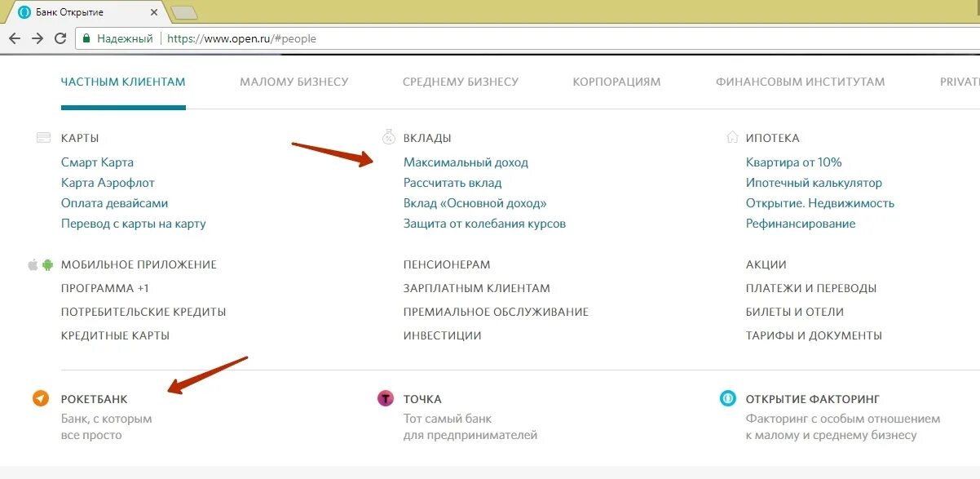Image resolution: width=980 pixels, height=479 pixels.
Task: Select the СРЕДНЕМУ БИЗНЕСУ menu item
Action: click(460, 82)
